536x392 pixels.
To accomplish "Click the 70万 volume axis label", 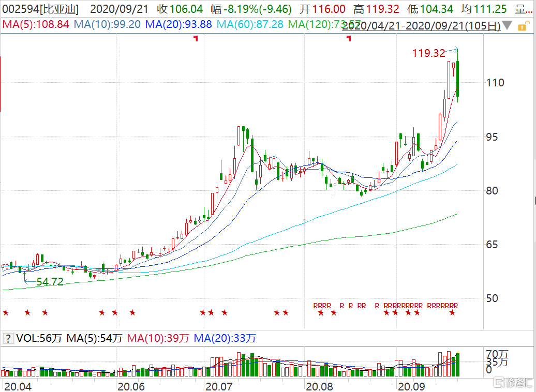I will point(497,355).
